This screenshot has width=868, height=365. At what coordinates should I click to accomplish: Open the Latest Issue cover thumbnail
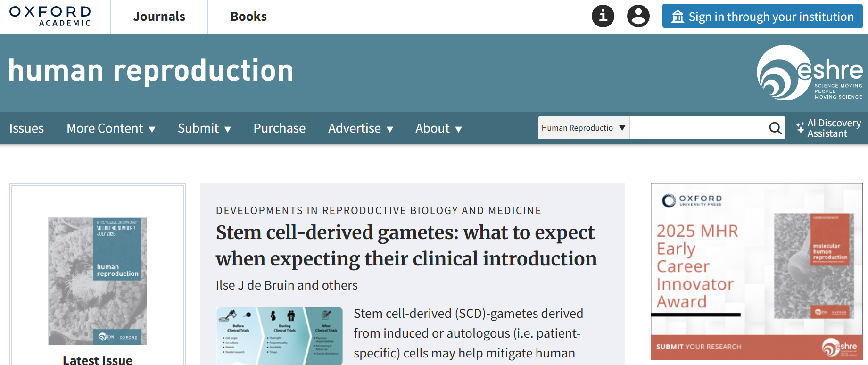click(98, 281)
